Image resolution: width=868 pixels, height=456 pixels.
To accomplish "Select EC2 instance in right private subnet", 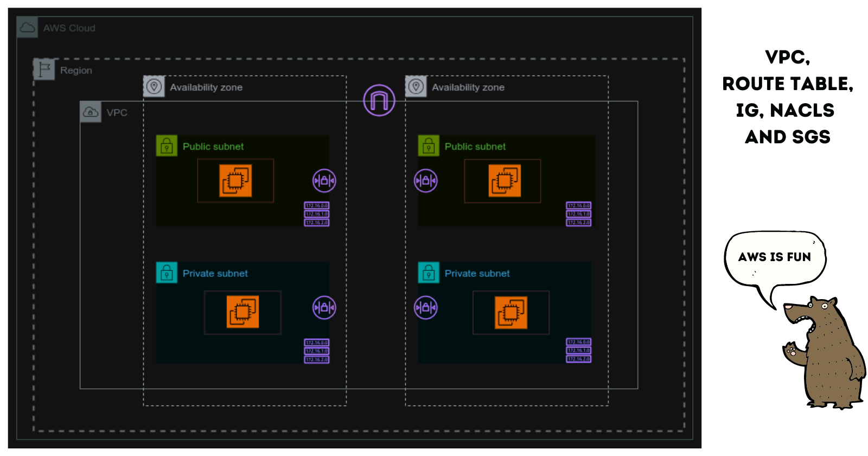I will click(511, 312).
